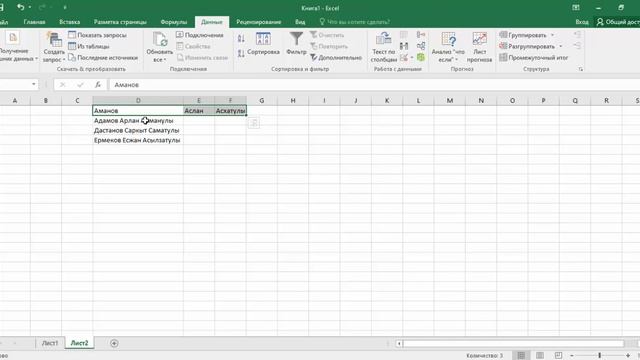This screenshot has height=360, width=640.
Task: Switch to the Лист1 sheet tab
Action: (50, 343)
